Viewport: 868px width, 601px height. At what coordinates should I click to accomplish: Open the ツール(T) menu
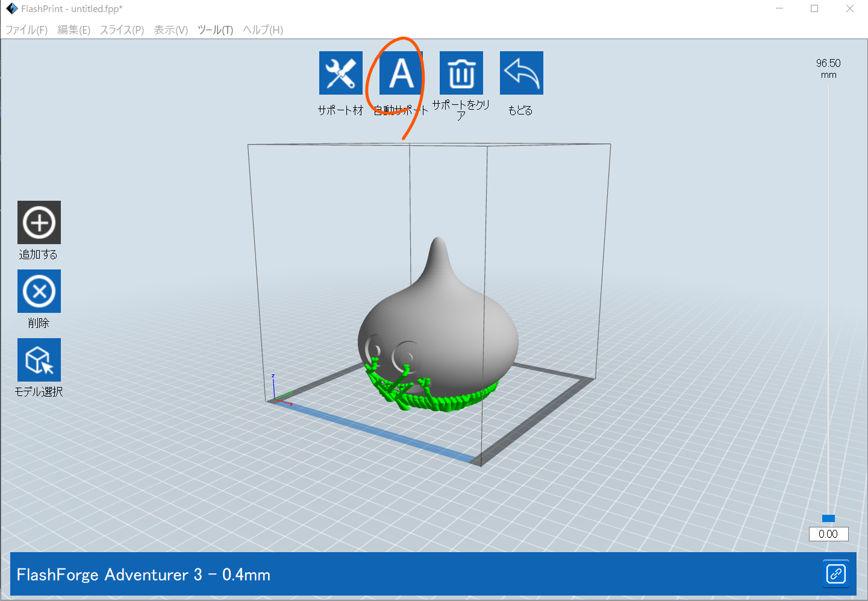[216, 30]
